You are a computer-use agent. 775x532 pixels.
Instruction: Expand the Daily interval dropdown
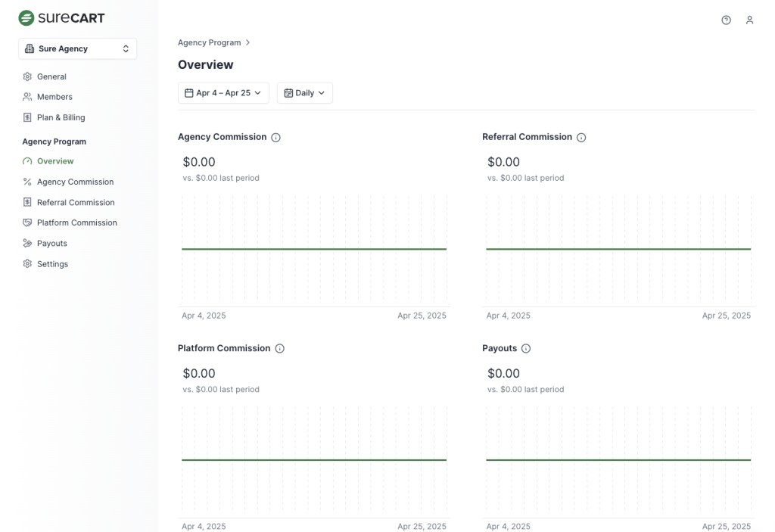pos(304,93)
